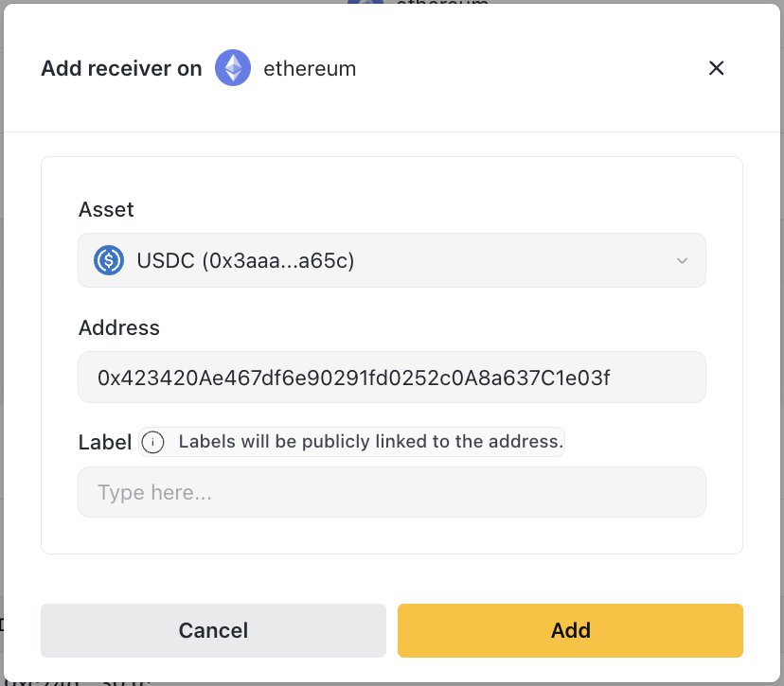This screenshot has height=686, width=784.
Task: Click empty header space left of close icon
Action: pos(530,68)
